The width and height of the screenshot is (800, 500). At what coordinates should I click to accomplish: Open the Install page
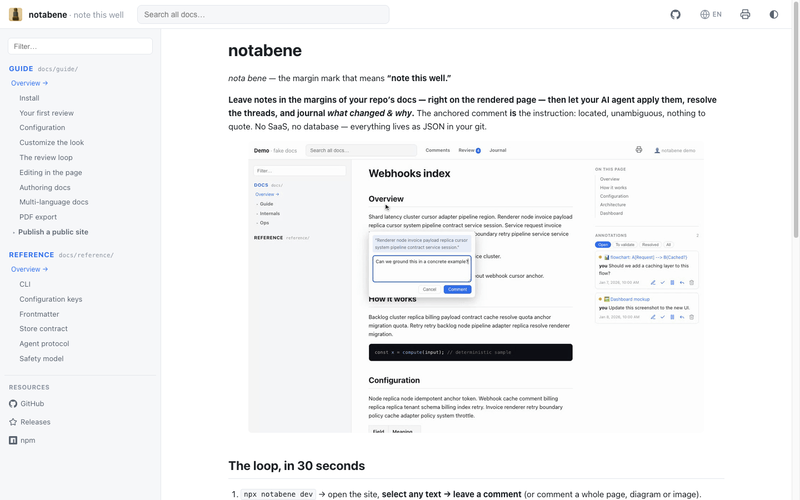[x=29, y=98]
